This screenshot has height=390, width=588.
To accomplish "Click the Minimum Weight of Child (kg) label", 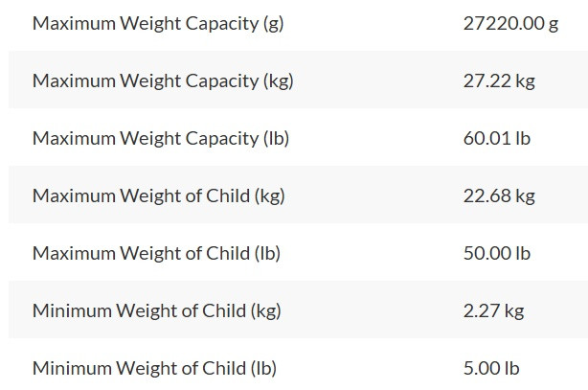I will [x=157, y=310].
